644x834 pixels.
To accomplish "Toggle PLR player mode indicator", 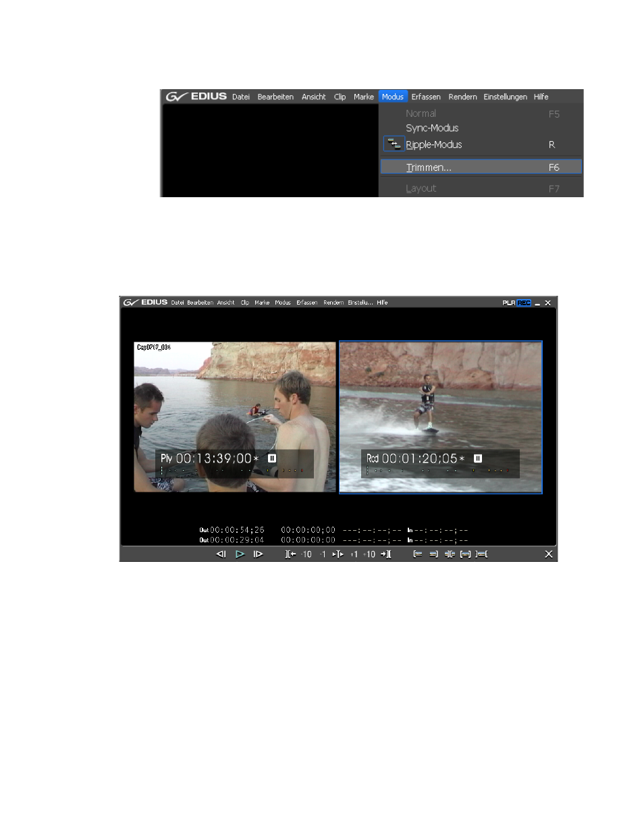I will click(508, 303).
